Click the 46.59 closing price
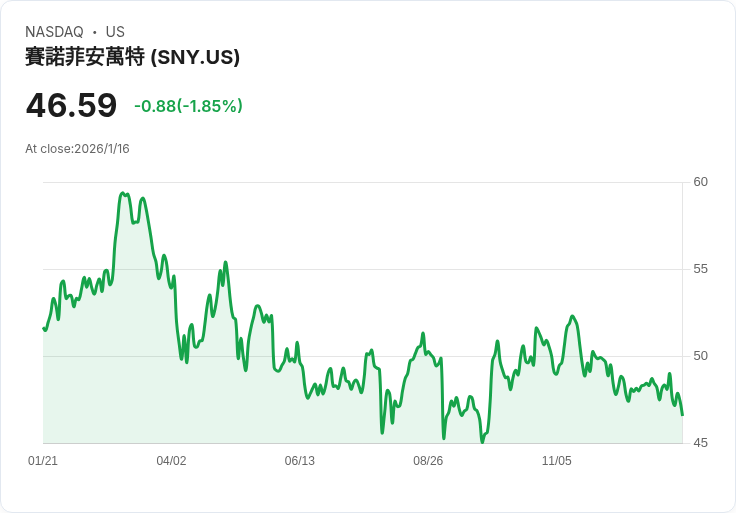 (71, 105)
